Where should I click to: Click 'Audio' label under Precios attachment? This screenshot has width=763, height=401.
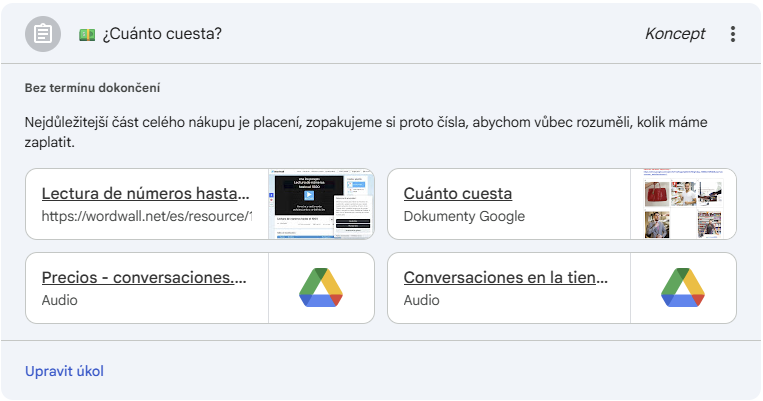click(x=59, y=300)
